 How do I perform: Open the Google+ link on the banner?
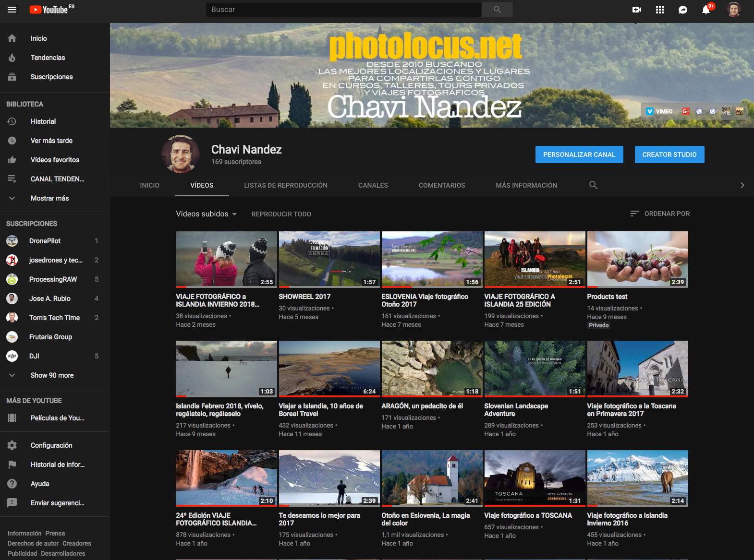686,111
